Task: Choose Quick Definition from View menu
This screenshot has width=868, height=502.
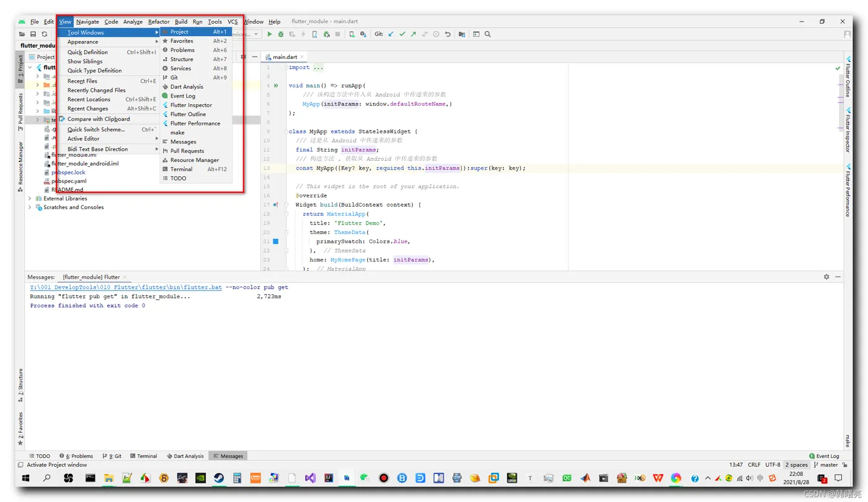Action: (110, 52)
